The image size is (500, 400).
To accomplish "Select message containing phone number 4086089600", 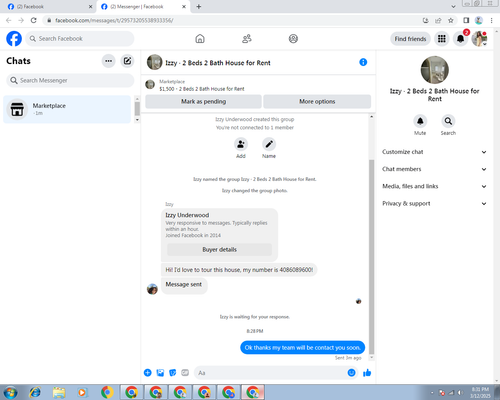I will [x=239, y=270].
